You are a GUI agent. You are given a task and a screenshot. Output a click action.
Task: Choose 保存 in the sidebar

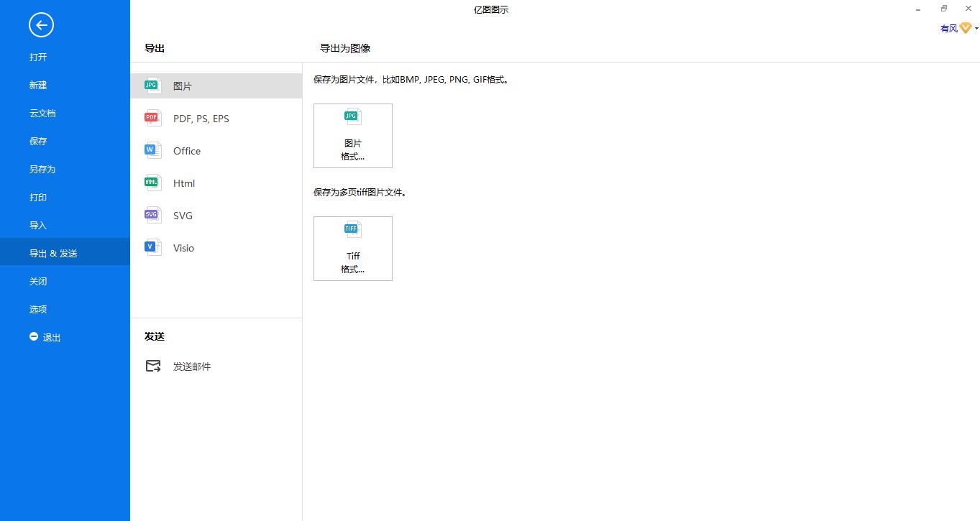38,142
